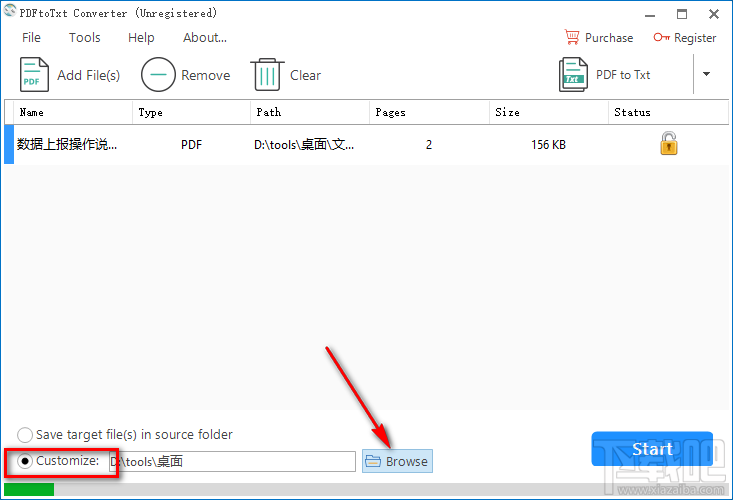This screenshot has height=500, width=733.
Task: Click the Purchase shopping cart icon
Action: [x=572, y=37]
